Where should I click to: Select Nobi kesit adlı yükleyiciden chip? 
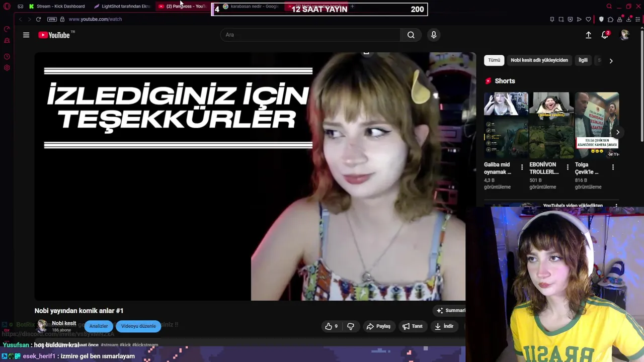pyautogui.click(x=539, y=60)
